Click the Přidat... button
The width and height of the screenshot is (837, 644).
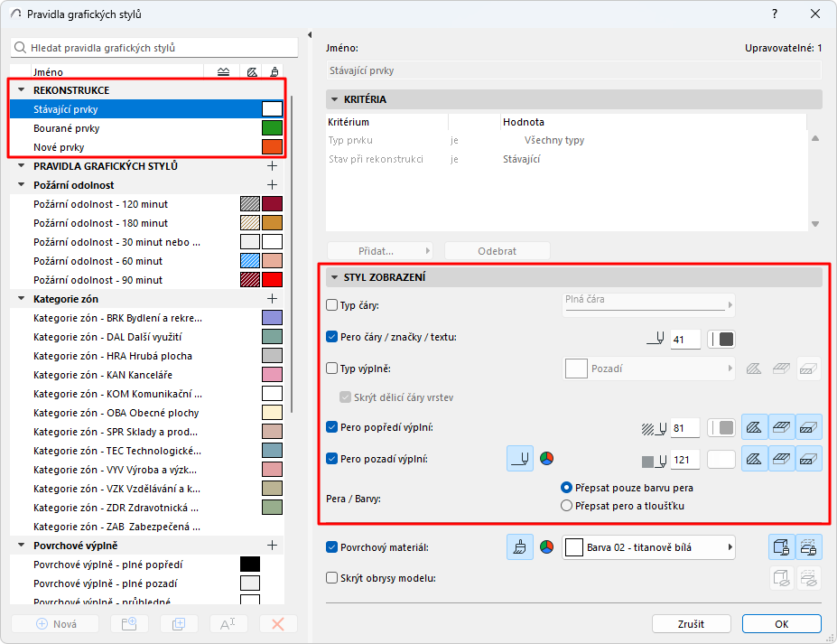pos(379,251)
